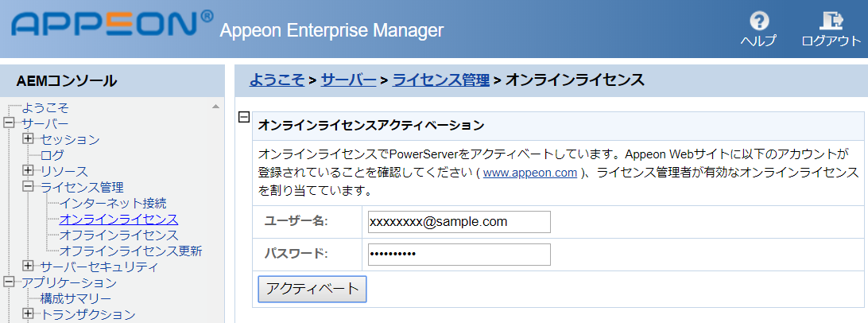Click the Logout door icon
Image resolution: width=868 pixels, height=323 pixels.
(x=831, y=21)
